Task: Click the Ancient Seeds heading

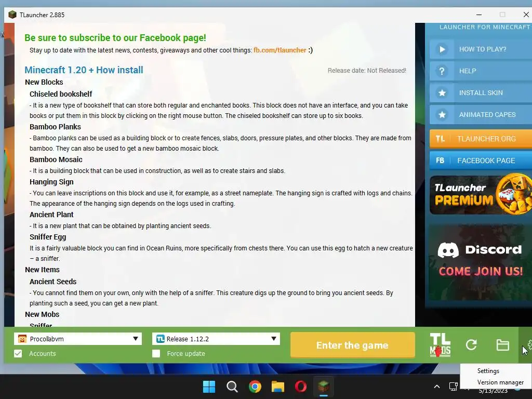Action: (x=53, y=282)
